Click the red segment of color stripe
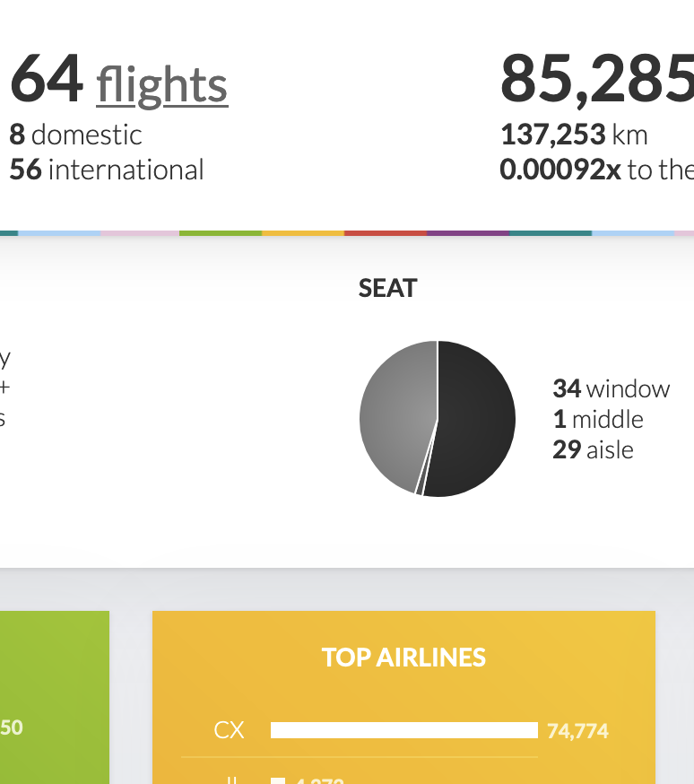The height and width of the screenshot is (784, 694). click(386, 233)
